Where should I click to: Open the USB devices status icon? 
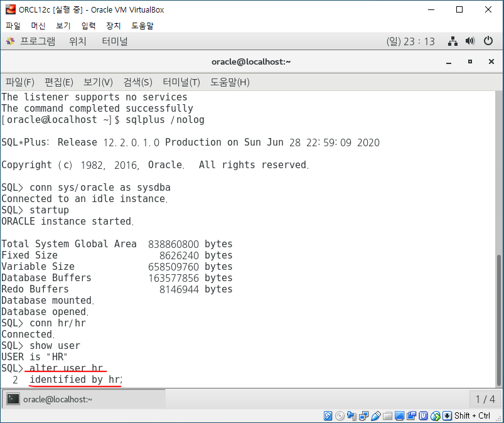pos(375,415)
